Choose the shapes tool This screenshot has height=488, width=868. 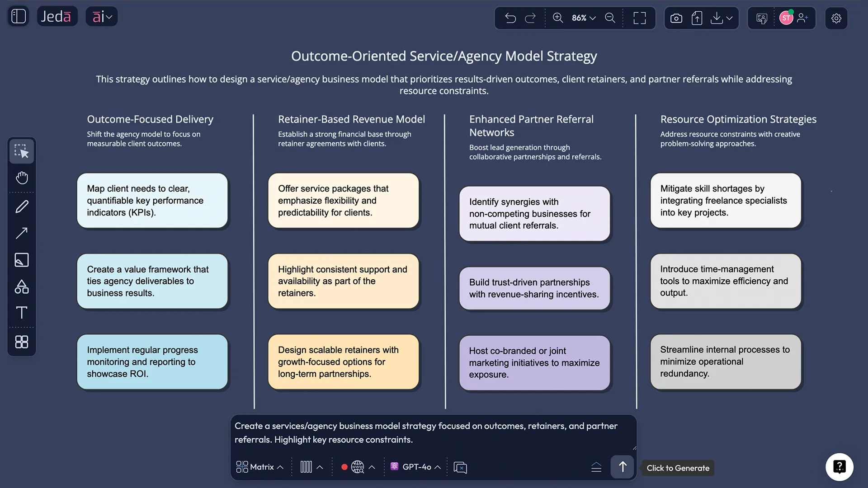[21, 286]
